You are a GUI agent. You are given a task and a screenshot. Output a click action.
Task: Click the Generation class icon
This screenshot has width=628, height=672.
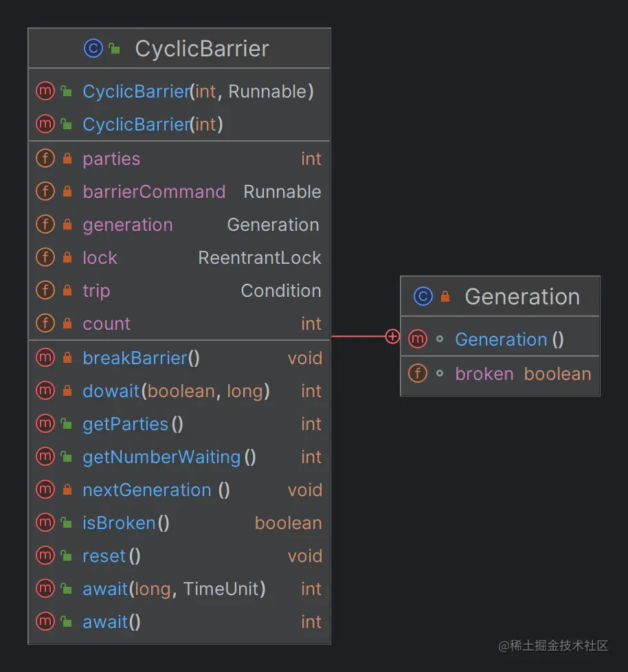coord(421,296)
